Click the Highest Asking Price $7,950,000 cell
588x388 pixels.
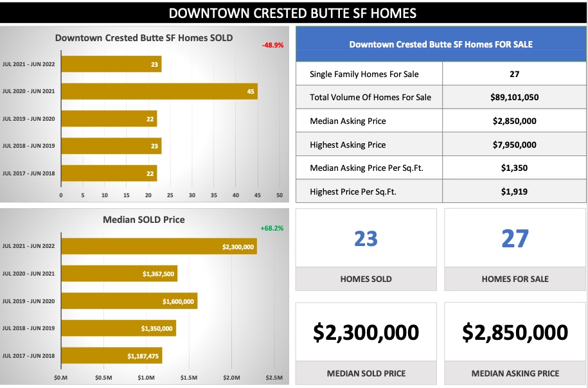pos(513,145)
